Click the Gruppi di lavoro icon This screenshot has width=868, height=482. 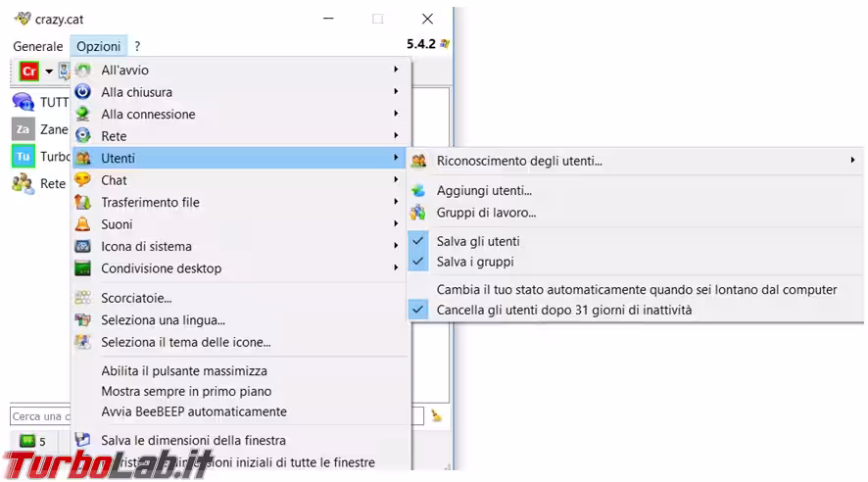coord(418,213)
